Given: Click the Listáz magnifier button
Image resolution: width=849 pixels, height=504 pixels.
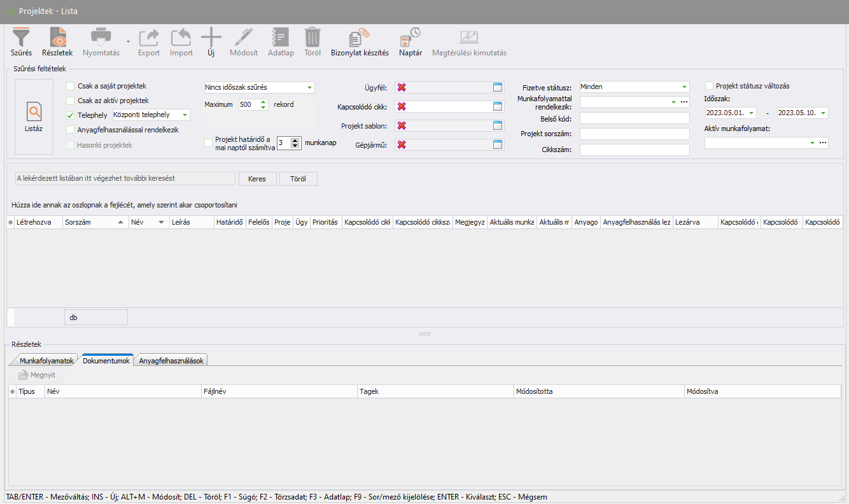Looking at the screenshot, I should click(34, 116).
